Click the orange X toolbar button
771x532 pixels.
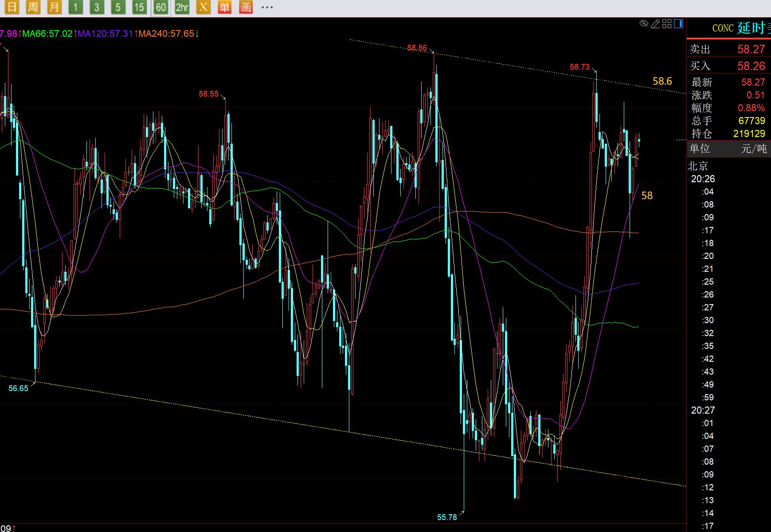tap(203, 7)
